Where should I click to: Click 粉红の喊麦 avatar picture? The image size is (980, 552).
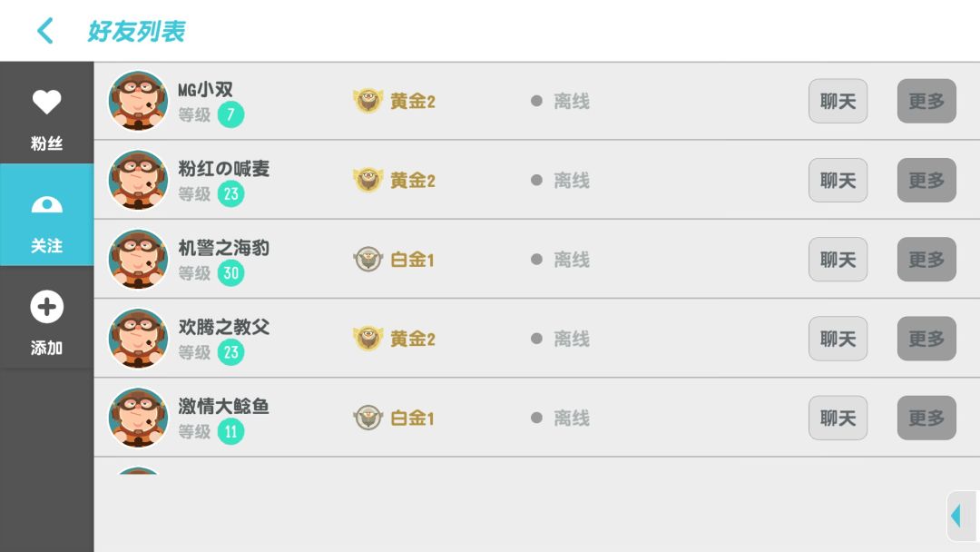click(x=138, y=180)
